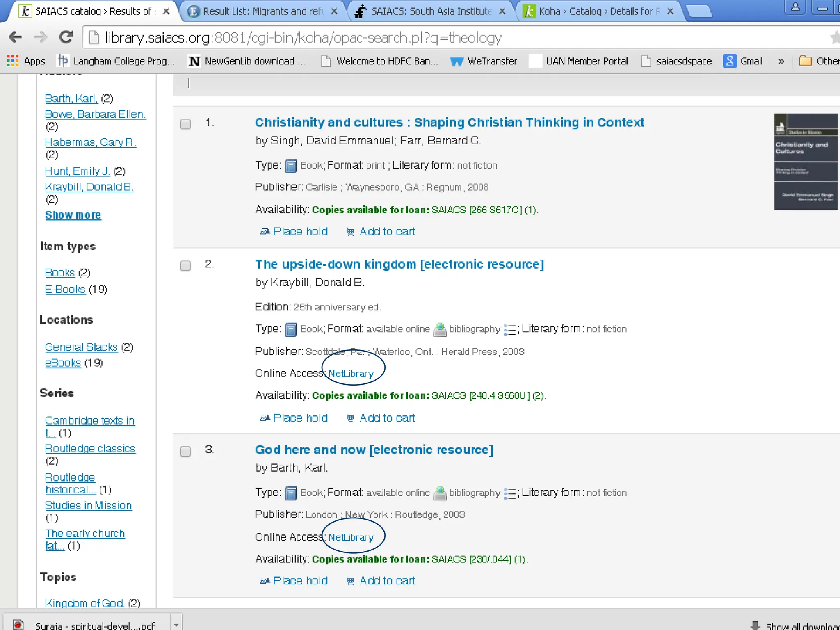Open the downloaded PDF options arrow

(176, 625)
